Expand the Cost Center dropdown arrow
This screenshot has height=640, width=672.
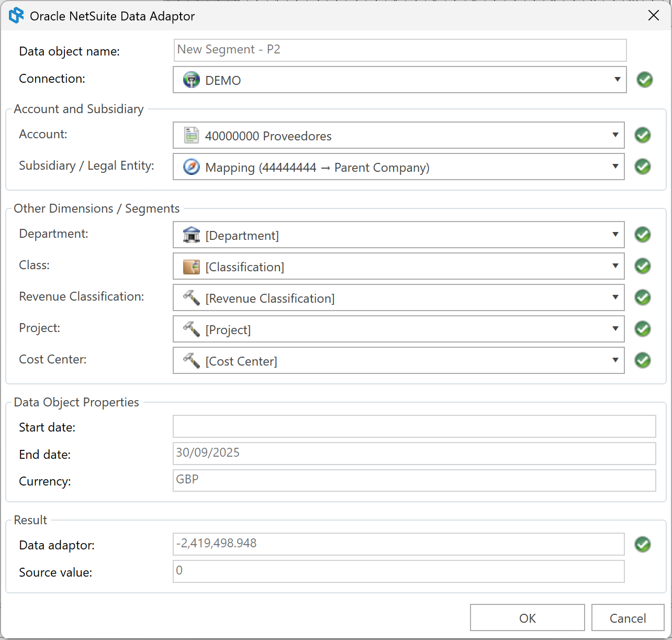(x=615, y=360)
